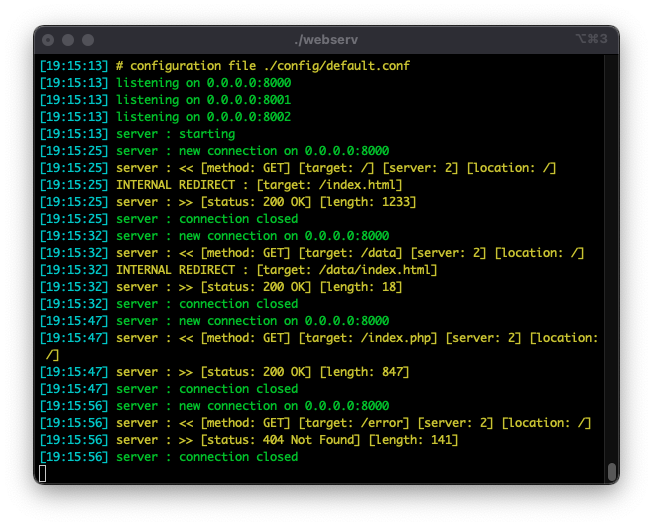Click the configuration file ./config/default.conf line

tap(225, 66)
